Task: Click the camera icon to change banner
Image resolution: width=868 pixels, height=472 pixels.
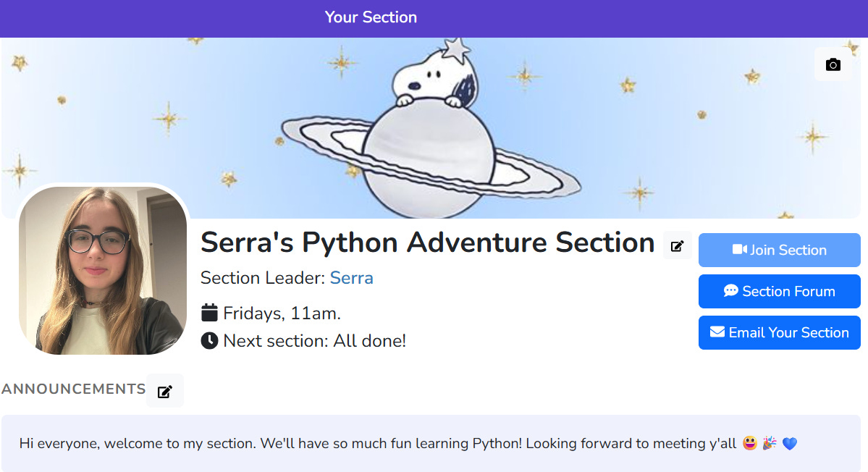Action: click(833, 65)
